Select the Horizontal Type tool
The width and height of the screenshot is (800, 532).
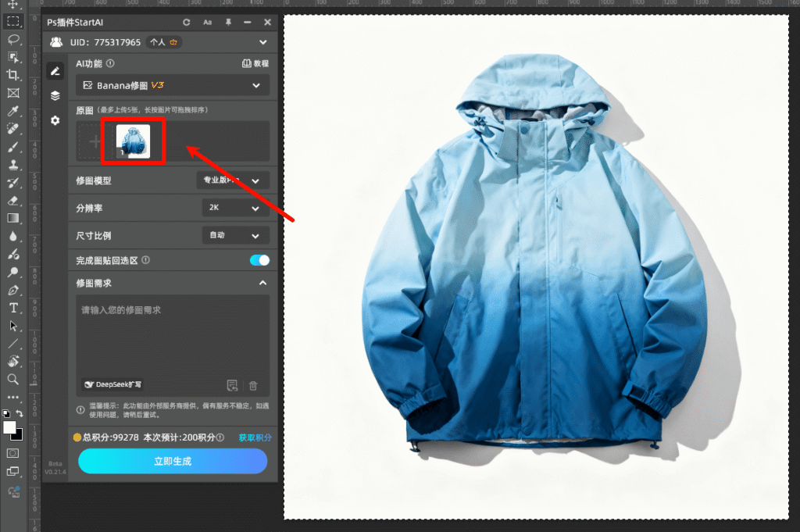point(13,308)
